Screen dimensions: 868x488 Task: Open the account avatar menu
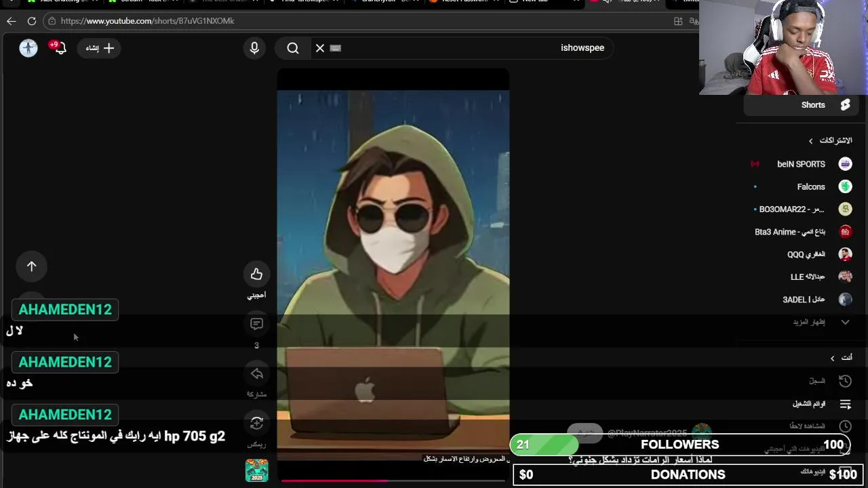(x=28, y=47)
